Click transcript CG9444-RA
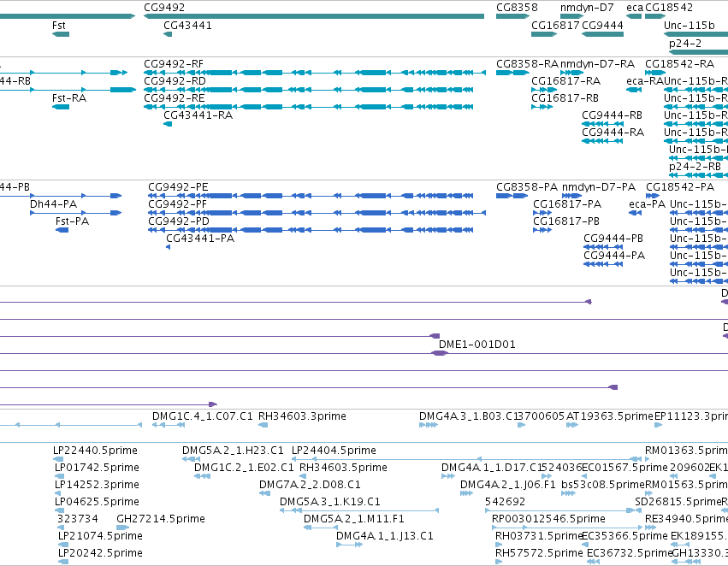728x566 pixels. click(x=613, y=133)
